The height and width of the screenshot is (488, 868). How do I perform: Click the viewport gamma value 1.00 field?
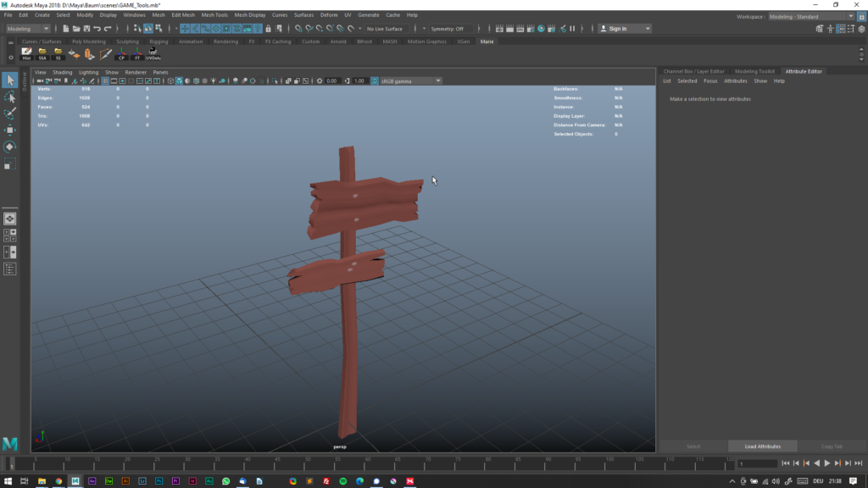pos(359,80)
